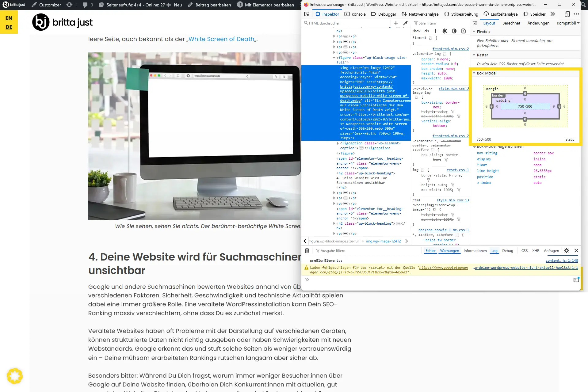
Task: Toggle Debug console filter
Action: pos(508,251)
